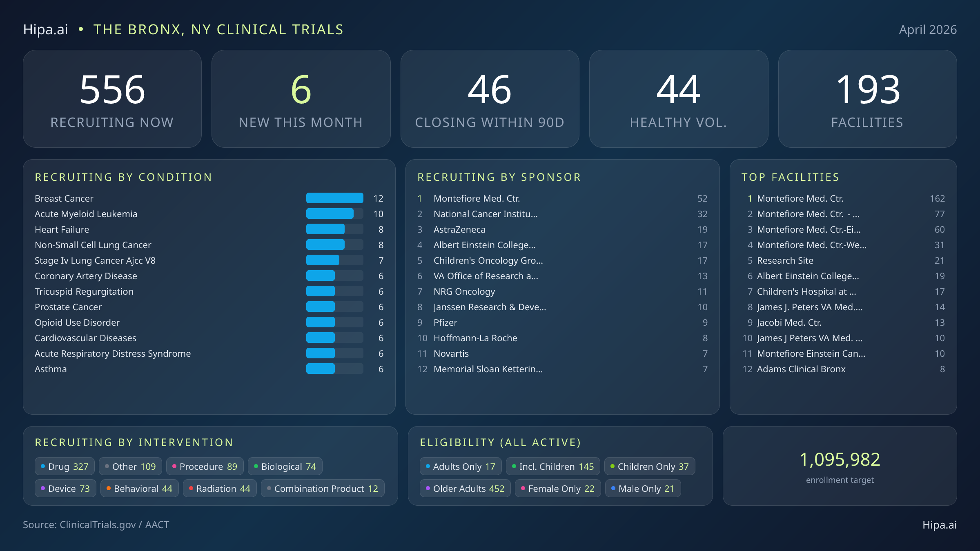Click the Procedure 89 chip
Viewport: 980px width, 551px height.
pos(205,467)
